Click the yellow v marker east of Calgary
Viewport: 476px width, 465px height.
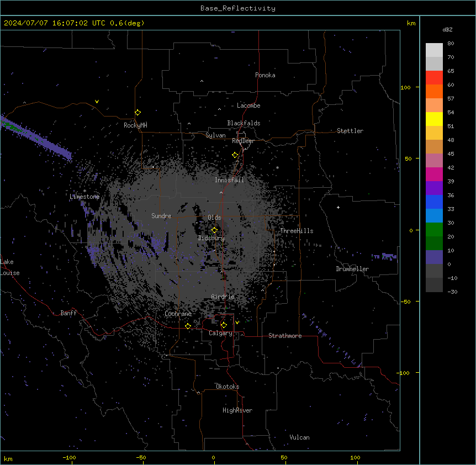[237, 323]
